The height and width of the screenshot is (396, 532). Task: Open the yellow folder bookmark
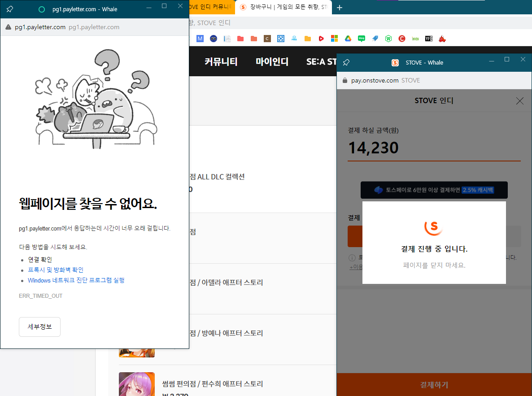pyautogui.click(x=308, y=39)
